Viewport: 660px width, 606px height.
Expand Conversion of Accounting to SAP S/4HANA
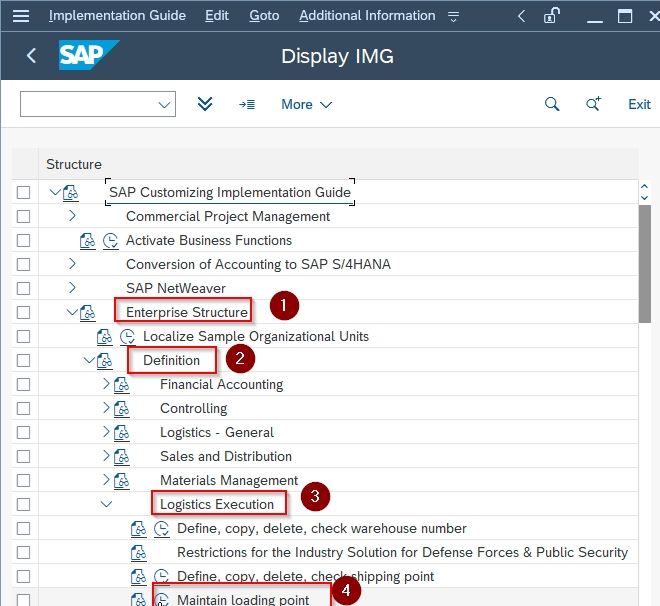click(72, 264)
